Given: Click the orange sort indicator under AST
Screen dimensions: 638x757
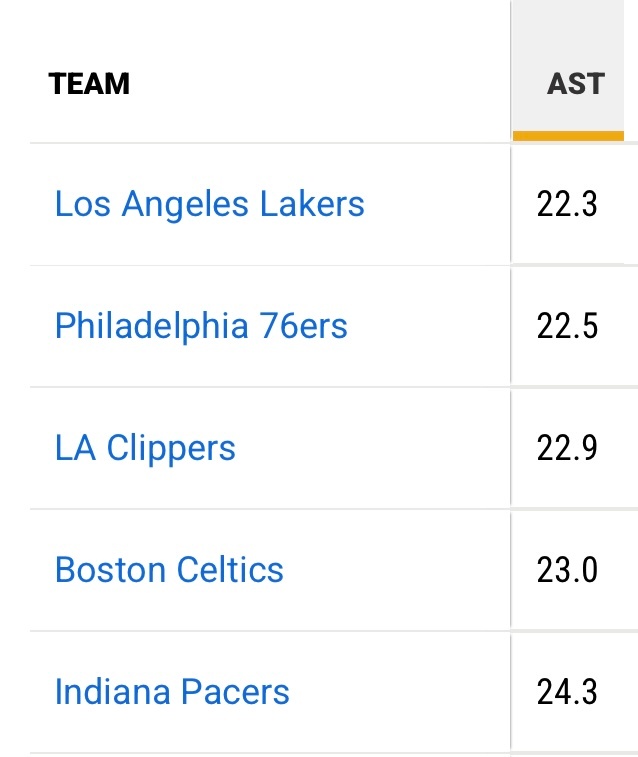Looking at the screenshot, I should click(568, 135).
